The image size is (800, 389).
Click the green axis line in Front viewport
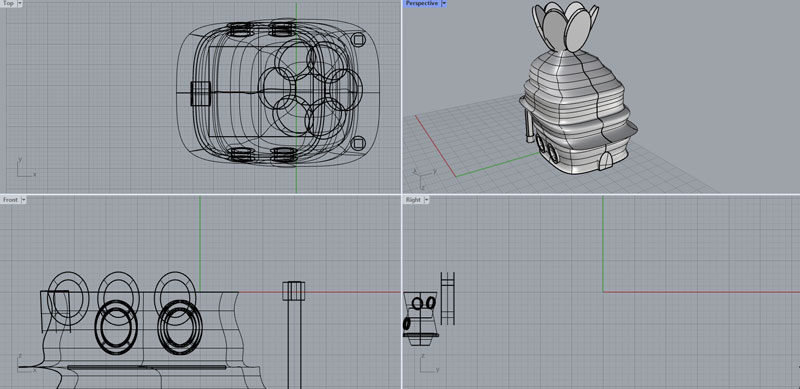tap(200, 244)
